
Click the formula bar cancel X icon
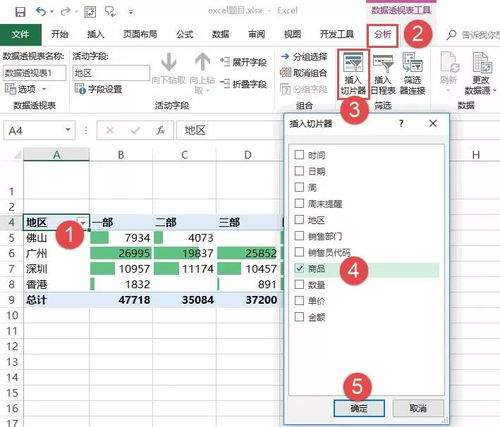coord(110,130)
